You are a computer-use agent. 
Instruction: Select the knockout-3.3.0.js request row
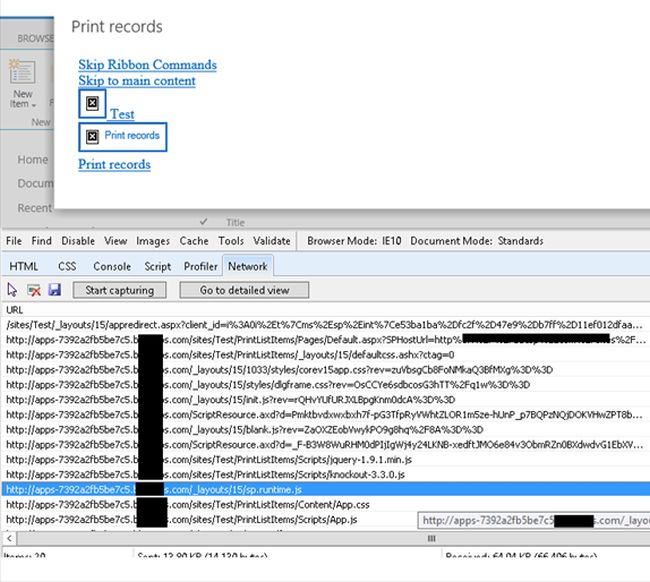[325, 474]
